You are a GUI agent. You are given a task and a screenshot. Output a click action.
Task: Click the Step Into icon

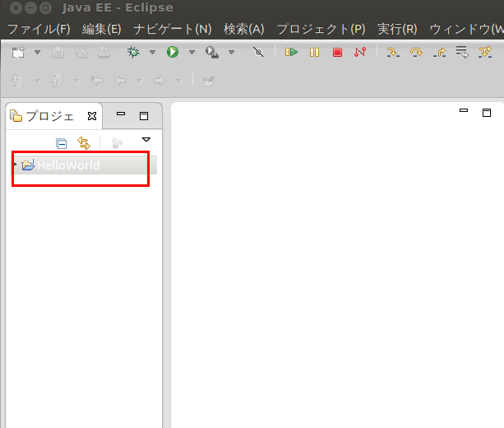[393, 52]
